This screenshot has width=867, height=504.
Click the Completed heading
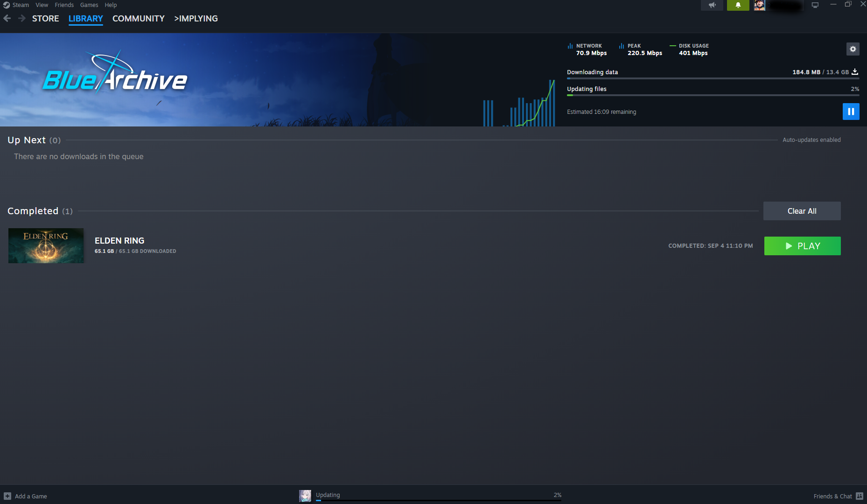click(33, 211)
